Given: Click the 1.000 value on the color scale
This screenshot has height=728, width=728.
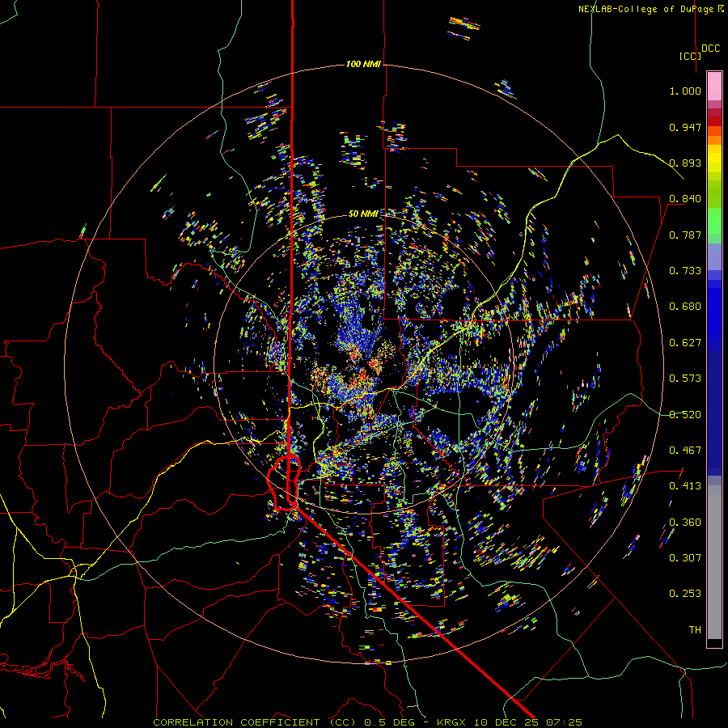Looking at the screenshot, I should [x=685, y=91].
